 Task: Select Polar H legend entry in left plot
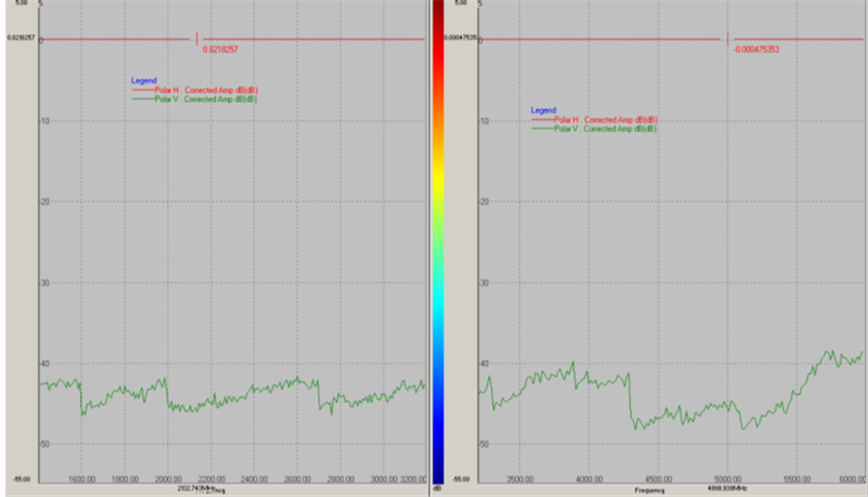205,90
